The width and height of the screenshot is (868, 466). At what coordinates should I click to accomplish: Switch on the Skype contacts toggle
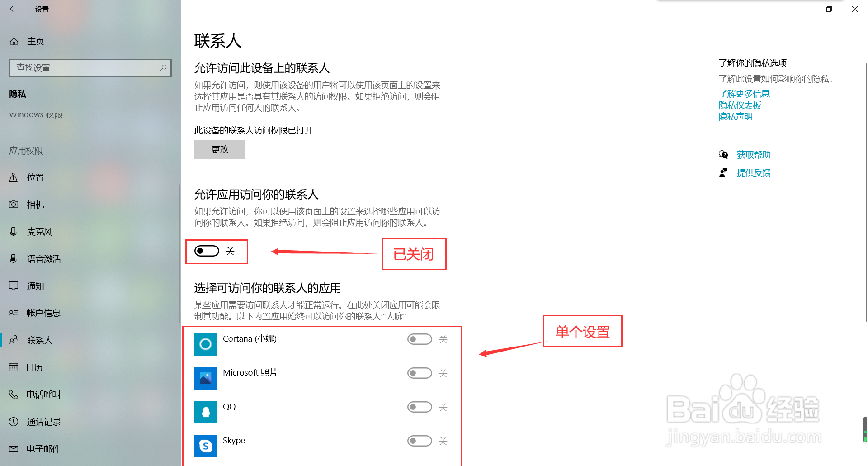click(420, 441)
